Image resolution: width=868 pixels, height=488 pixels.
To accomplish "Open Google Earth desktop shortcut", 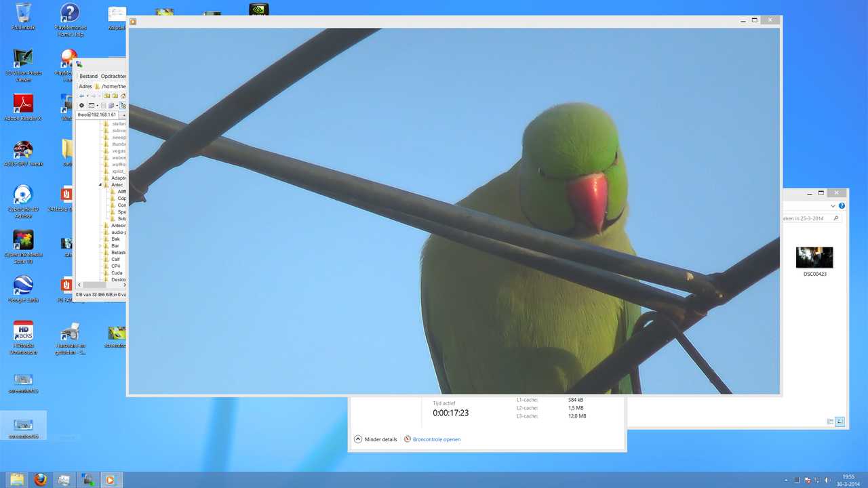I will 23,289.
